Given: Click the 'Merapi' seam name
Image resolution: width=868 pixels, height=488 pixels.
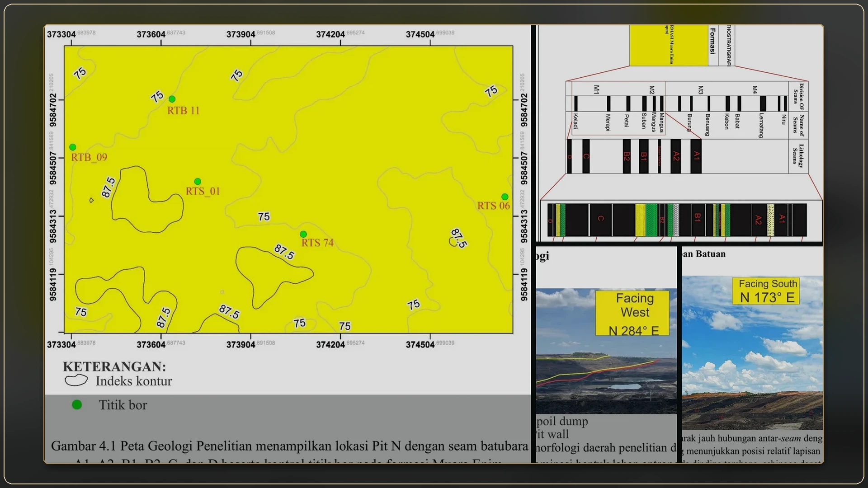Looking at the screenshot, I should tap(608, 122).
